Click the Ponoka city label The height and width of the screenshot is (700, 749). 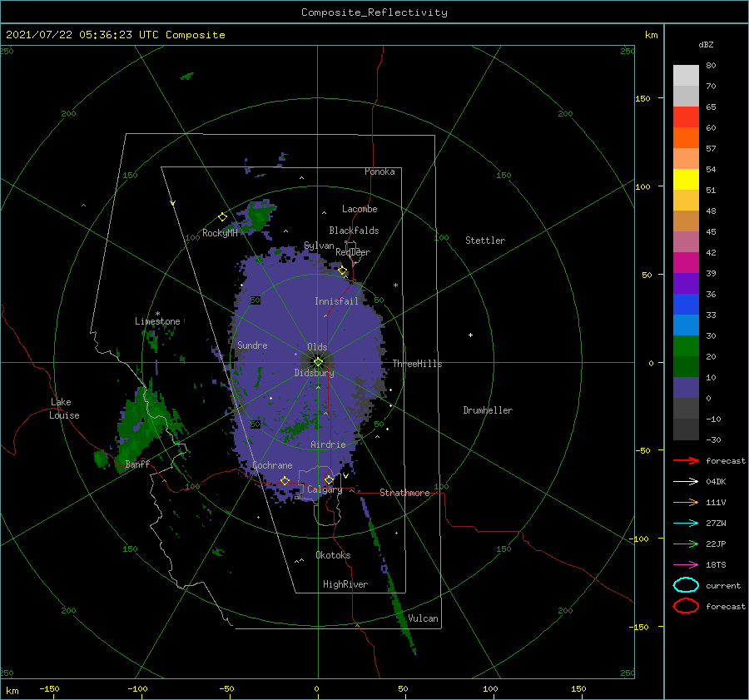pos(379,171)
